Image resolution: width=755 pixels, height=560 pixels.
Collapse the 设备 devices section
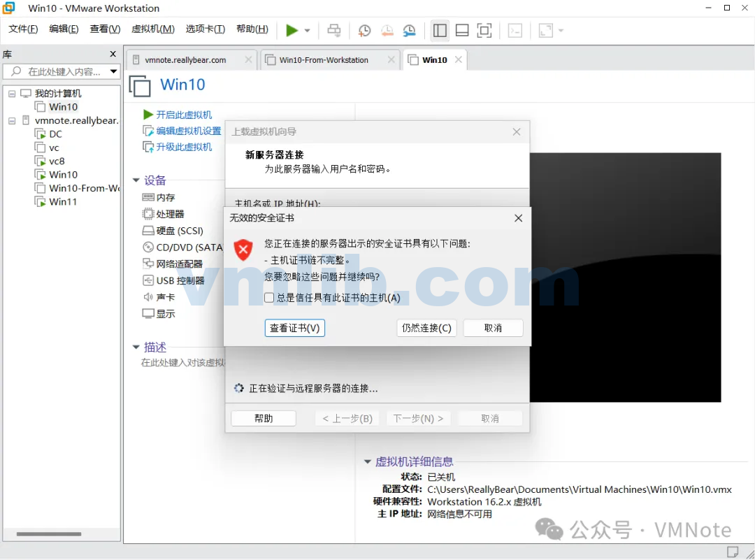(136, 180)
